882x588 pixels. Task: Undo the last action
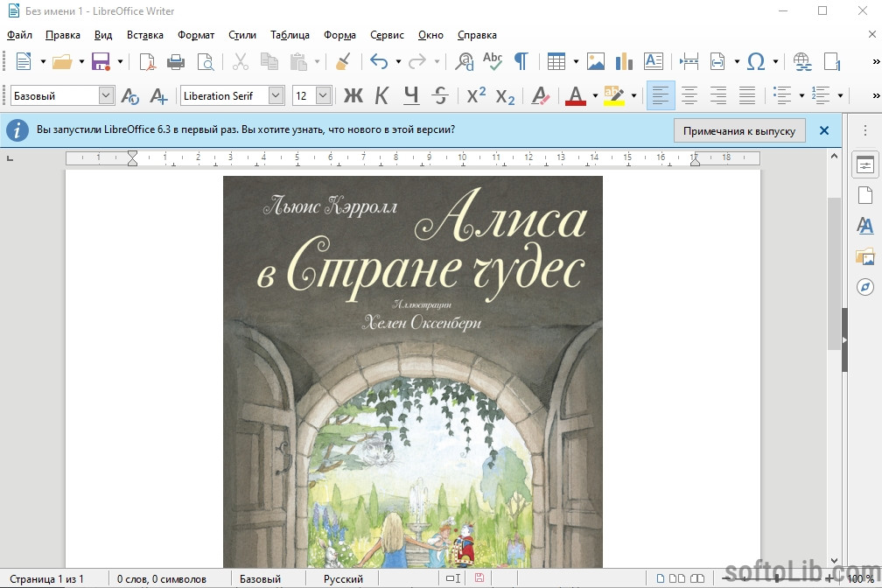click(379, 61)
